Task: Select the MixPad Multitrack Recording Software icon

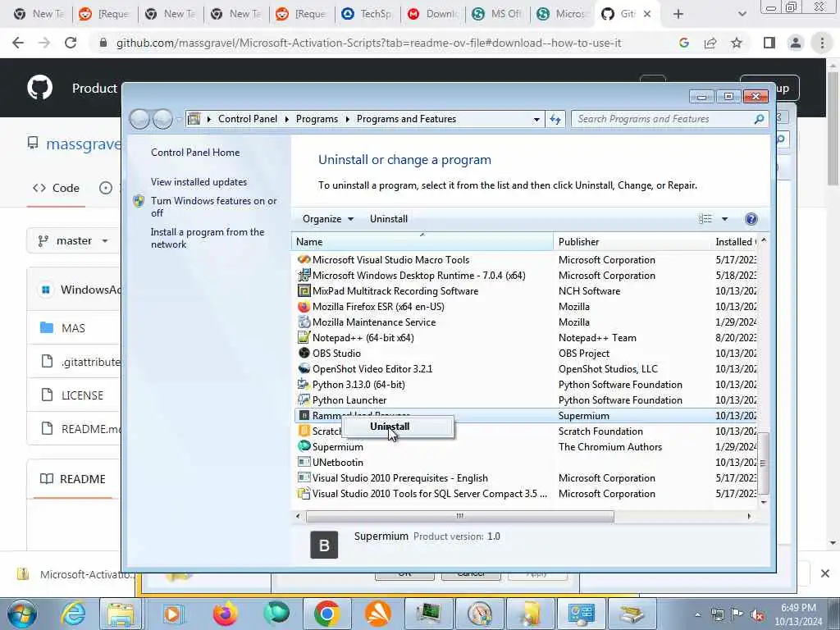Action: tap(304, 291)
